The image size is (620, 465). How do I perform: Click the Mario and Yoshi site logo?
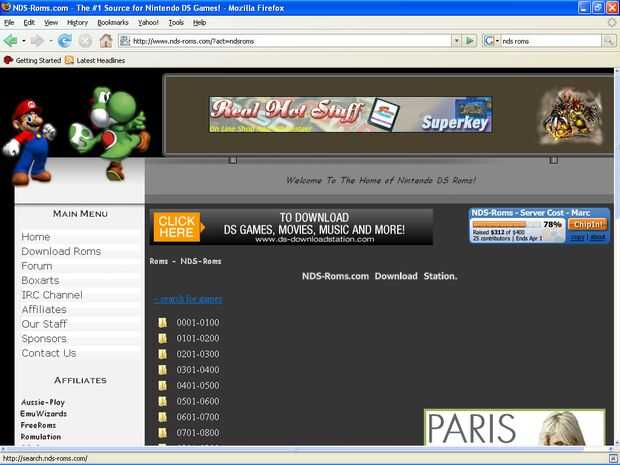coord(77,134)
